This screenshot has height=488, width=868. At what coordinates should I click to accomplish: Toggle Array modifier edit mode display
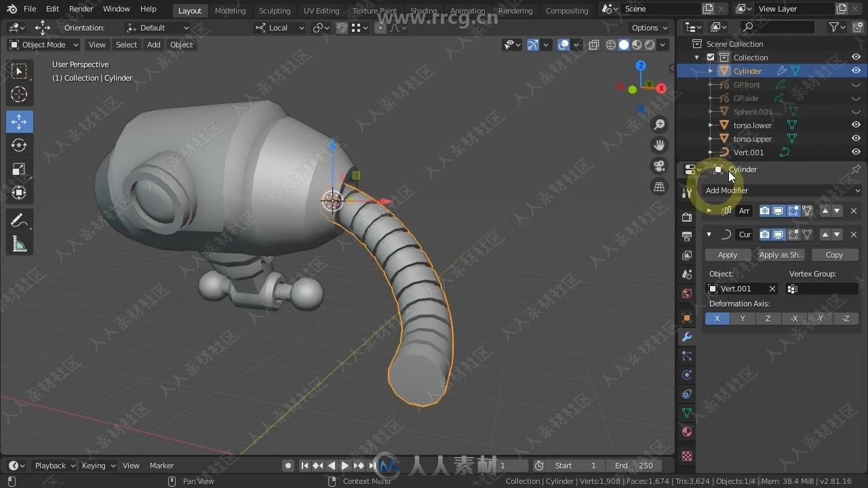793,211
